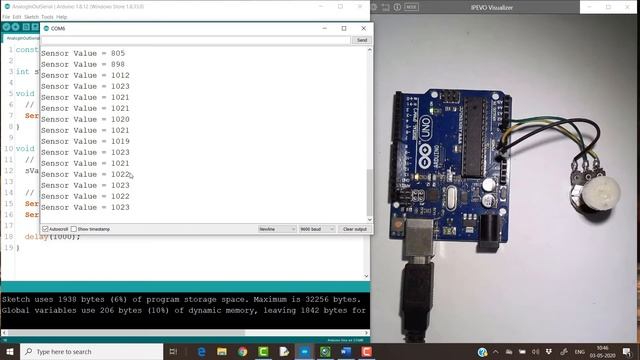The height and width of the screenshot is (360, 640).
Task: Click the 'Sketch uses 1938 bytes' console line
Action: [181, 299]
